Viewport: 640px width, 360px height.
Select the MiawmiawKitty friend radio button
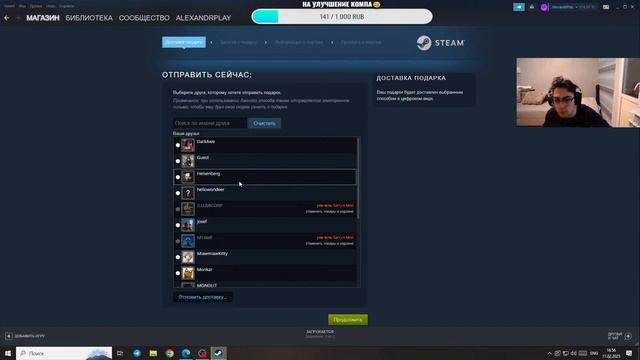[178, 257]
